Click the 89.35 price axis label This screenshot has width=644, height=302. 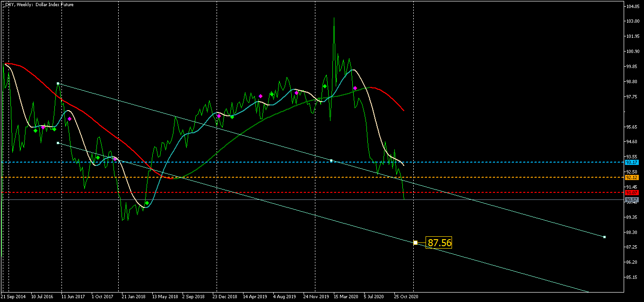(633, 217)
